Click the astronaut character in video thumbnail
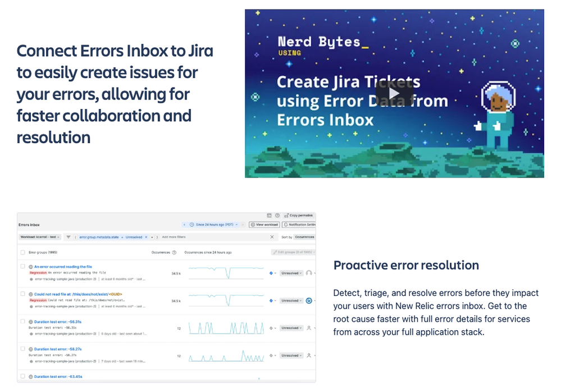Screen dimensions: 561x392 click(x=495, y=115)
